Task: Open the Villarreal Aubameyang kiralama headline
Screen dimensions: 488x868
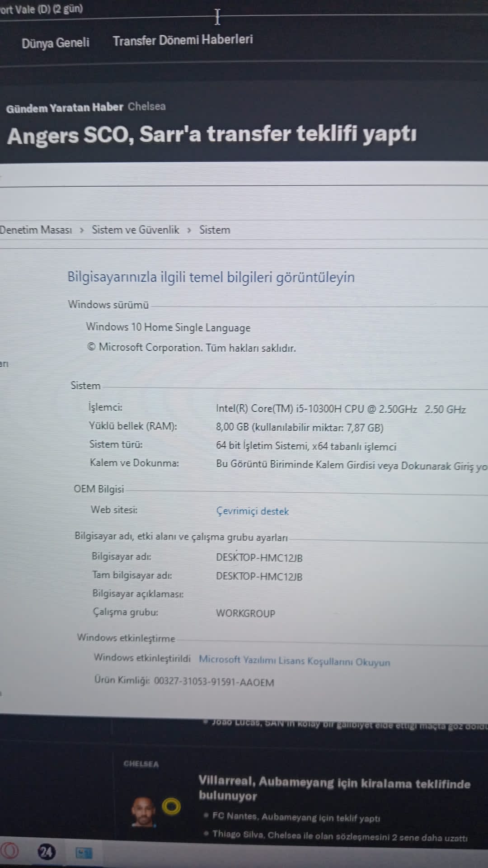Action: click(x=334, y=789)
